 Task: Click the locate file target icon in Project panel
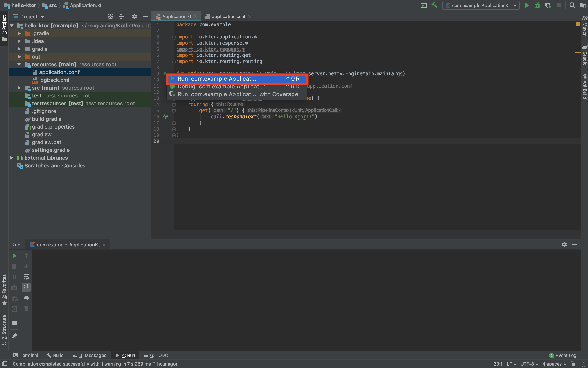110,17
